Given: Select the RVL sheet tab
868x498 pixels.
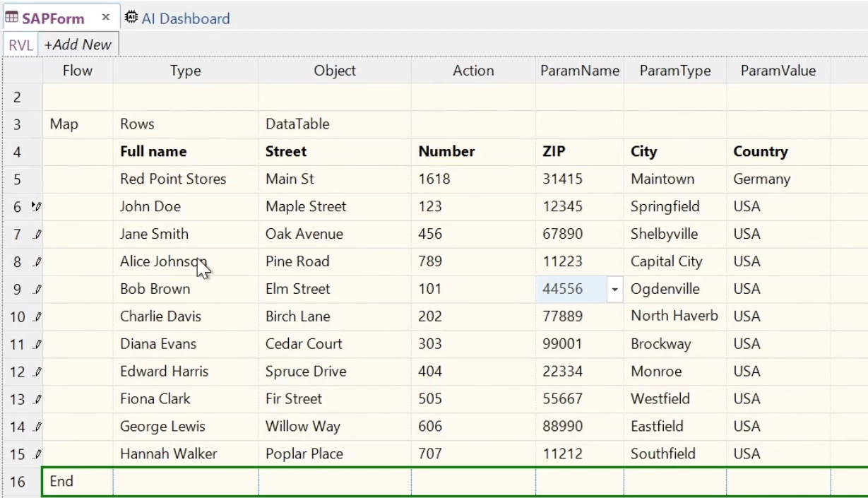Looking at the screenshot, I should pos(20,45).
